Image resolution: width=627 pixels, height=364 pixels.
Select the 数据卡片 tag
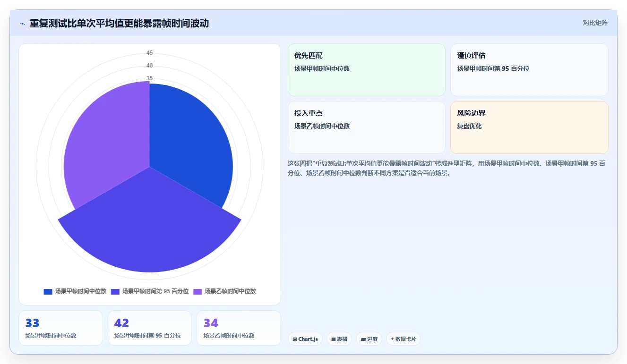click(x=404, y=339)
